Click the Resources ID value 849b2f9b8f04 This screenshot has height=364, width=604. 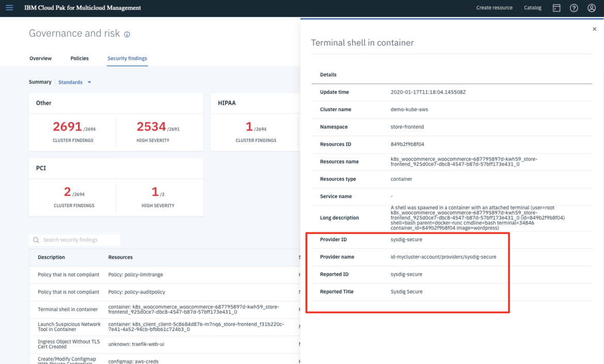click(x=407, y=144)
